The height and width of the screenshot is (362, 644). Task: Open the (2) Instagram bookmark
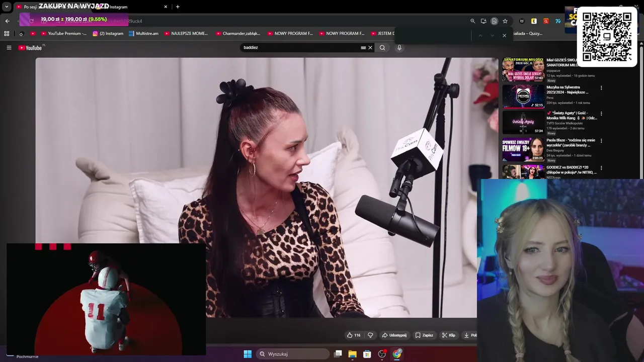coord(108,34)
